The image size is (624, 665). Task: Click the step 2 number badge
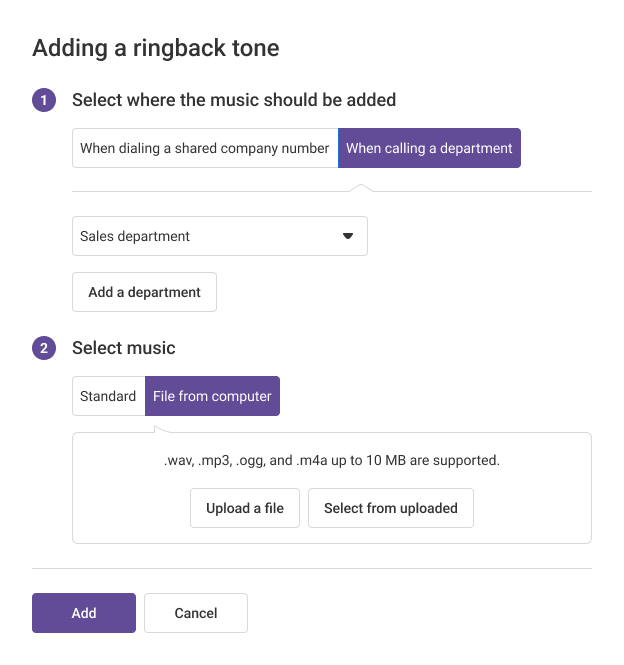[44, 348]
